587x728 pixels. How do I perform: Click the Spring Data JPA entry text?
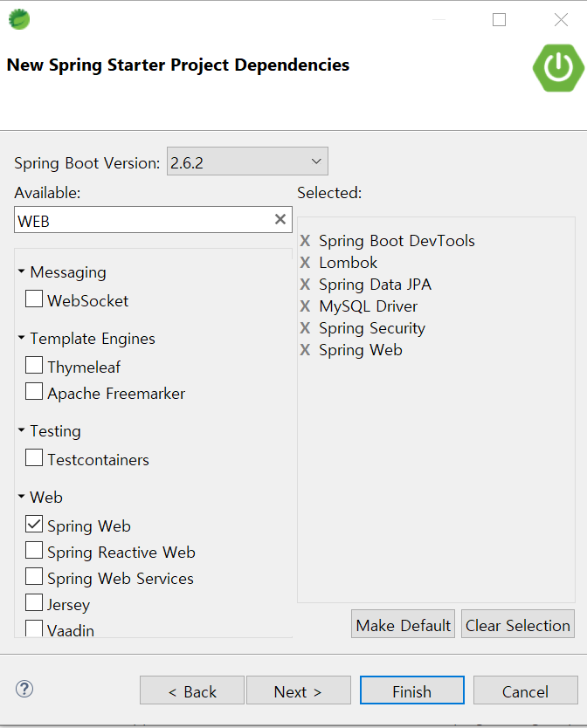[375, 285]
